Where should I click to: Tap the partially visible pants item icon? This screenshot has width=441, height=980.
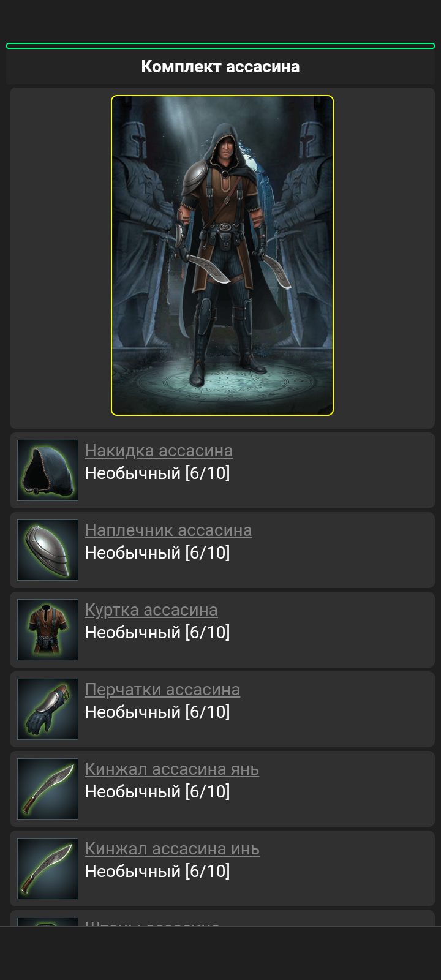(x=48, y=922)
